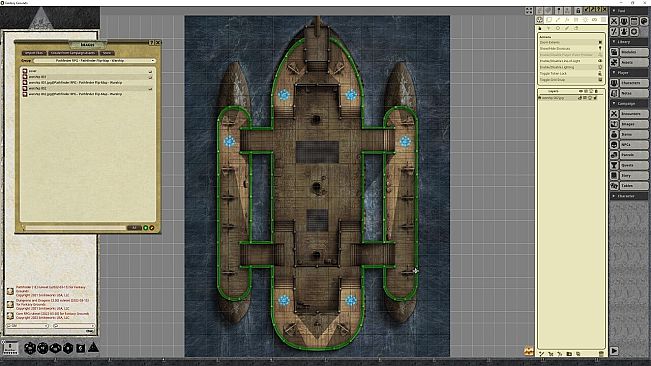Image resolution: width=651 pixels, height=366 pixels.
Task: Open the crossed-swords Tool shortcut
Action: pos(614,21)
